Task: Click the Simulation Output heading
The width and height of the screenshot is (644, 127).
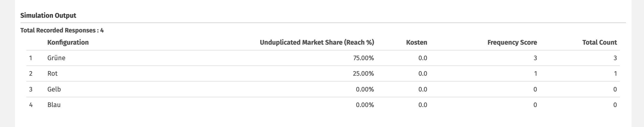Action: point(48,16)
